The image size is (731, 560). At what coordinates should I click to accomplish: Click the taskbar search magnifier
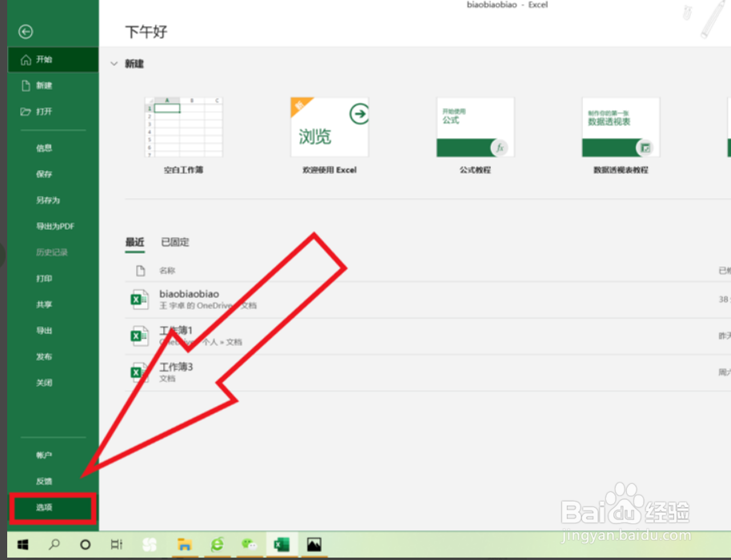click(54, 544)
